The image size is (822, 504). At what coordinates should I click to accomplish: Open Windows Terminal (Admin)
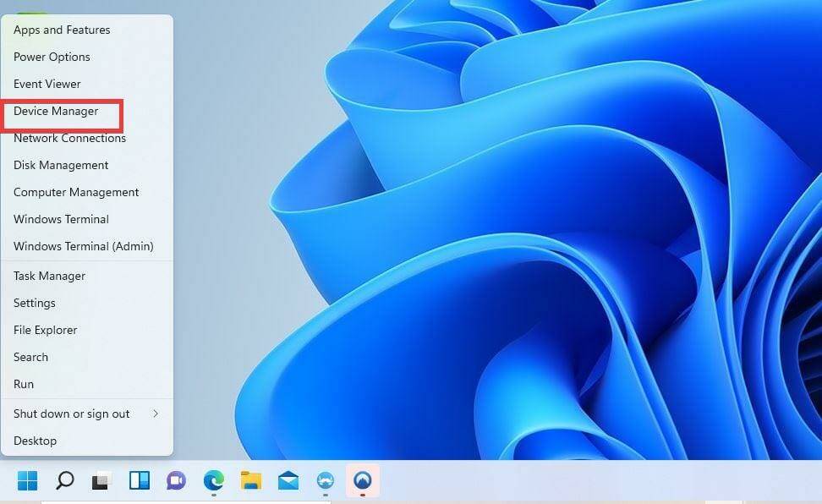click(83, 246)
